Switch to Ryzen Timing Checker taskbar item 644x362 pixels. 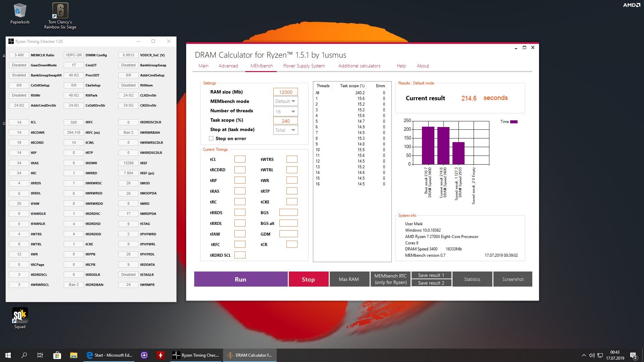click(x=196, y=355)
